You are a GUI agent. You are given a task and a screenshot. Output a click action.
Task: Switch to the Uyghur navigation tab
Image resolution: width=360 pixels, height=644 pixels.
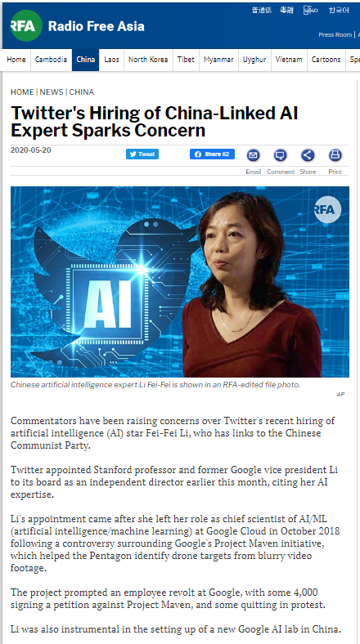point(254,60)
